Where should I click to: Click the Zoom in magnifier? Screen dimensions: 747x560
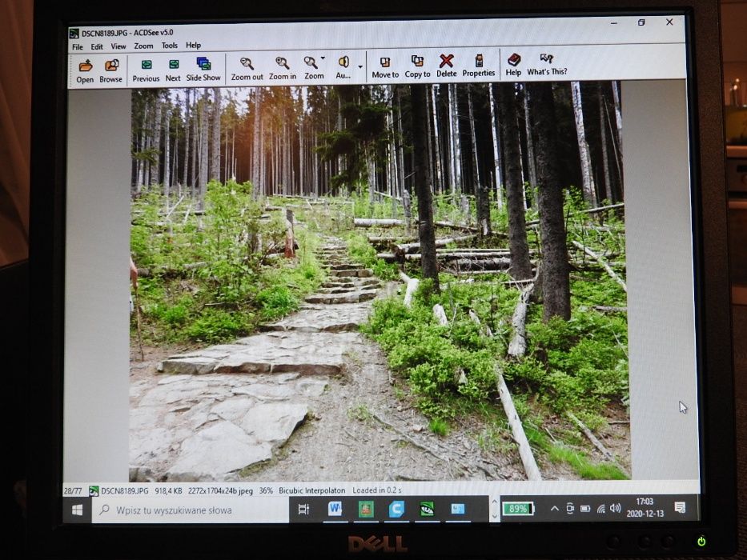[283, 69]
